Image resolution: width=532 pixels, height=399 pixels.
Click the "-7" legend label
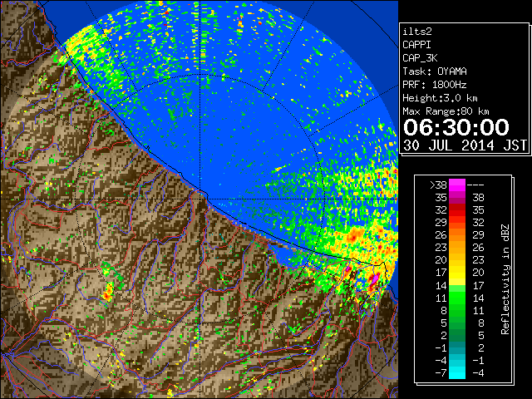(x=441, y=372)
